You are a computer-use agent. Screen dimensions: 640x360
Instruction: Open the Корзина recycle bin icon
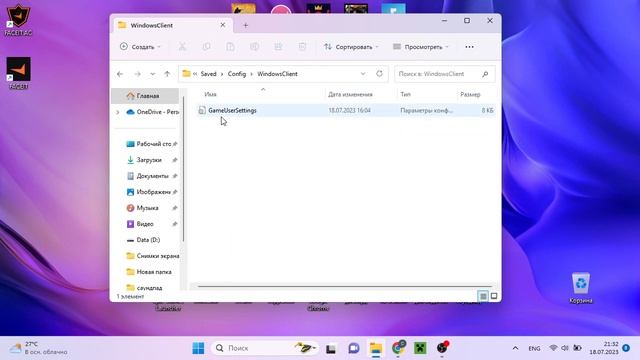[580, 288]
